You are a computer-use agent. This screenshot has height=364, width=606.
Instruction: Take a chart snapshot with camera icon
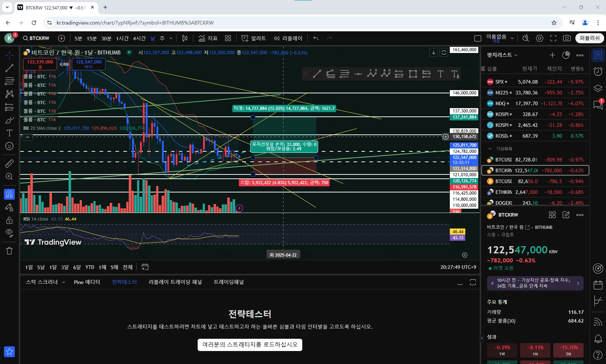tap(567, 38)
